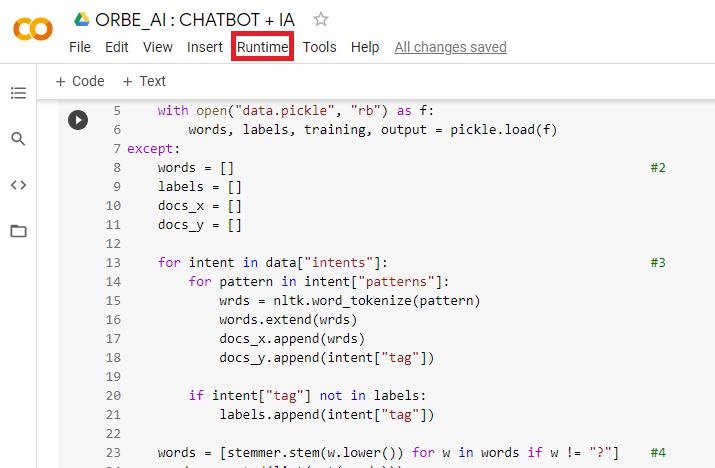This screenshot has height=468, width=715.
Task: Click the All changes saved link
Action: coord(451,47)
